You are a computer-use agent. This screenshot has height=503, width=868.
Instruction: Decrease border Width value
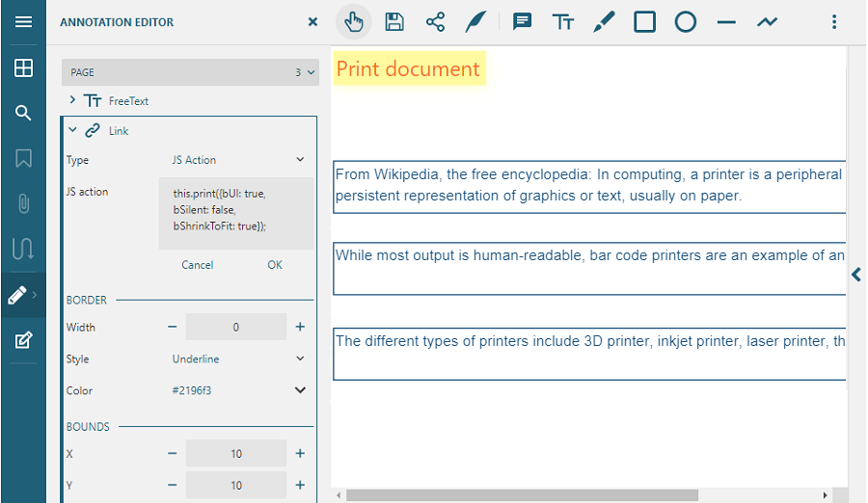point(173,327)
